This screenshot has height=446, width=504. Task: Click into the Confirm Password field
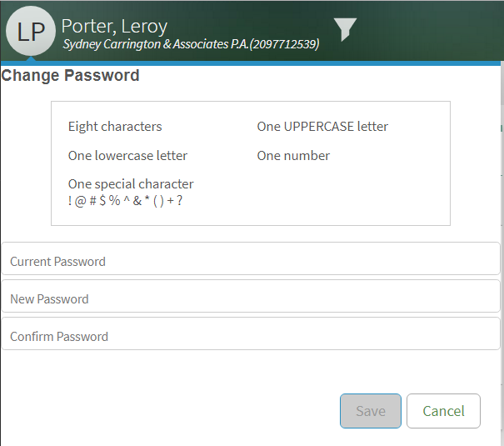tap(251, 336)
